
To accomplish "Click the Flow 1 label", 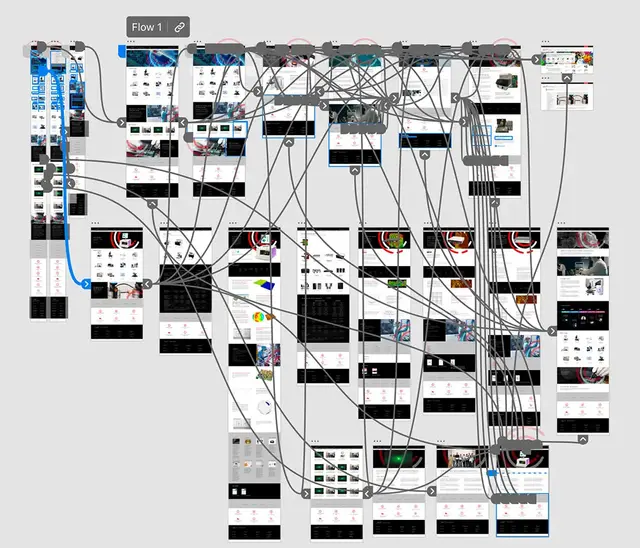I will click(x=147, y=27).
